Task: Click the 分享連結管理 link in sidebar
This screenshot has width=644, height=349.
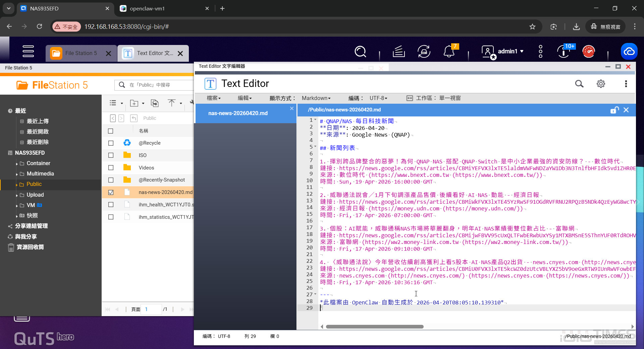Action: (31, 226)
